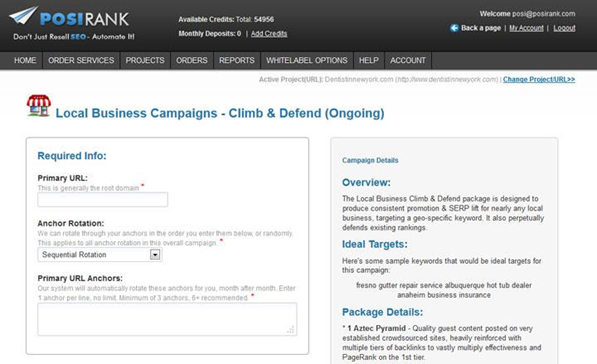
Task: Open the ACCOUNT menu item
Action: tap(408, 61)
